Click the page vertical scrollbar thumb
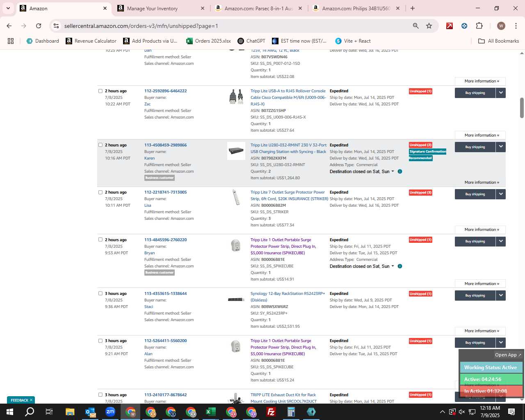The height and width of the screenshot is (420, 525). tap(522, 107)
